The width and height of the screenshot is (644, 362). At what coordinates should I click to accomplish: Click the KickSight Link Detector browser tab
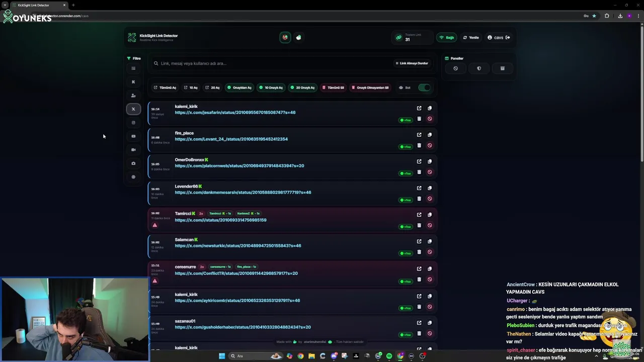click(x=38, y=5)
